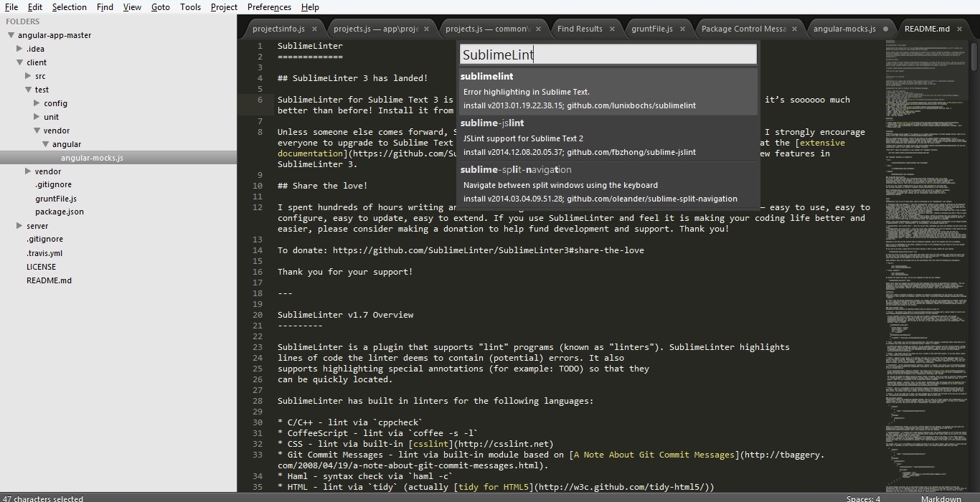This screenshot has height=502, width=980.
Task: Collapse the angular-app-master root folder
Action: pyautogui.click(x=11, y=35)
